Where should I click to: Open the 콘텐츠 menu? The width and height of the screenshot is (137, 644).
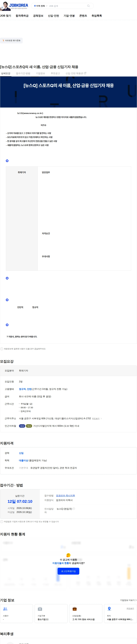coord(83,16)
